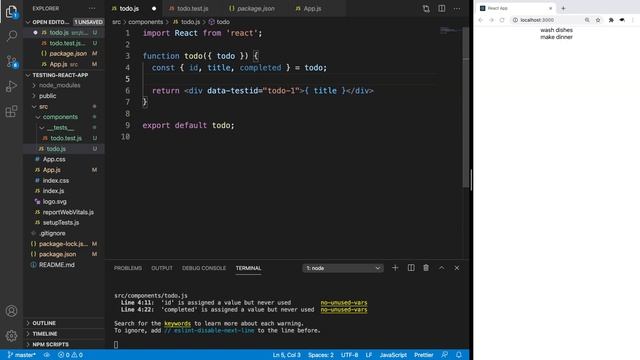Open the Explorer more actions ellipsis
The height and width of the screenshot is (360, 640).
coord(92,8)
